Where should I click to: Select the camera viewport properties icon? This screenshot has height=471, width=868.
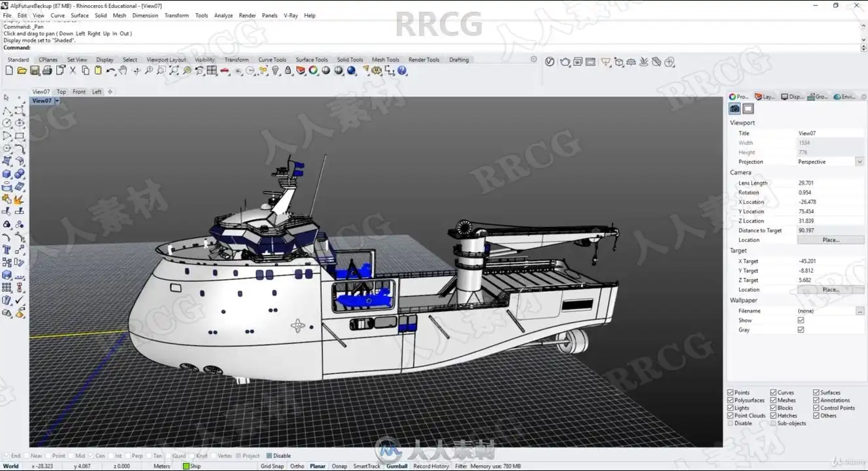point(735,109)
